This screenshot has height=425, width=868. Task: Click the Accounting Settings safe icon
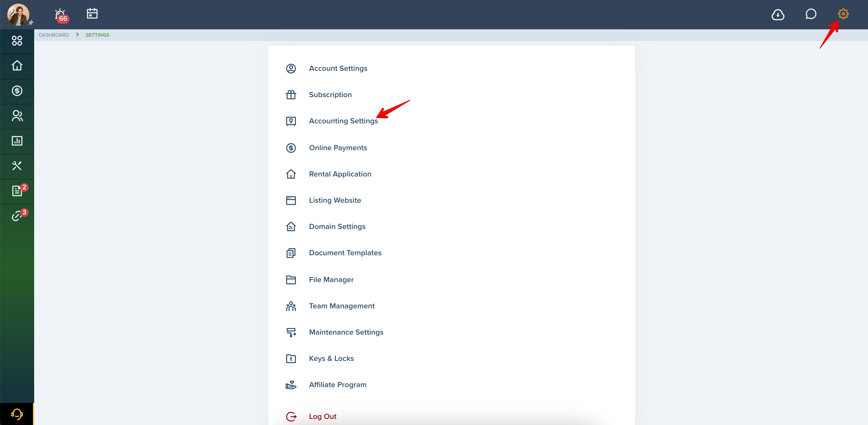click(291, 121)
